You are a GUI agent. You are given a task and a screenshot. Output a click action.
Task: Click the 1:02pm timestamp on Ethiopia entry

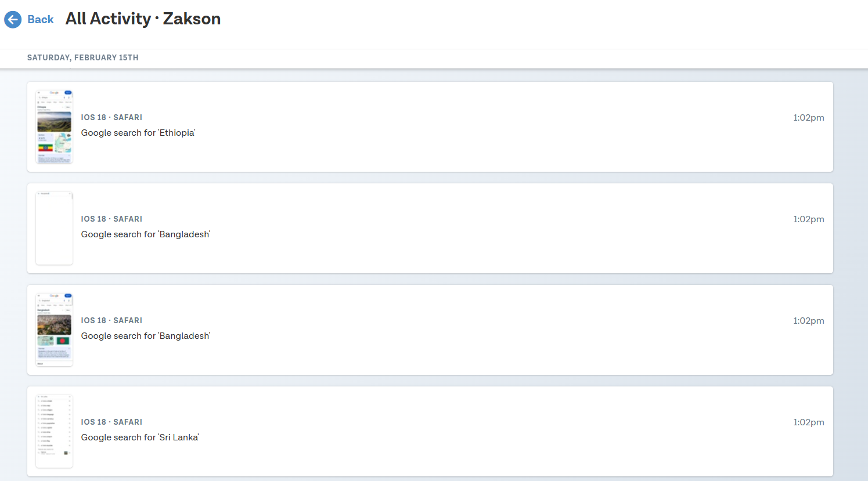click(809, 118)
